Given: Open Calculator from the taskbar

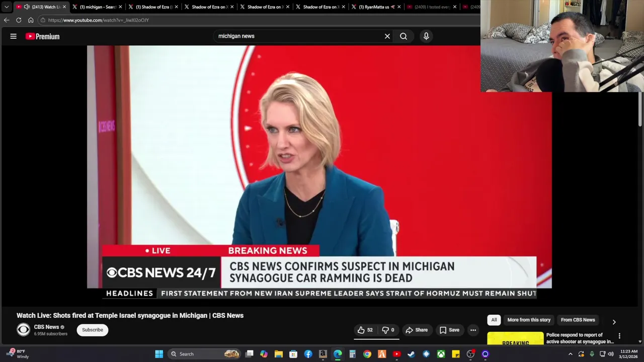Looking at the screenshot, I should (352, 354).
